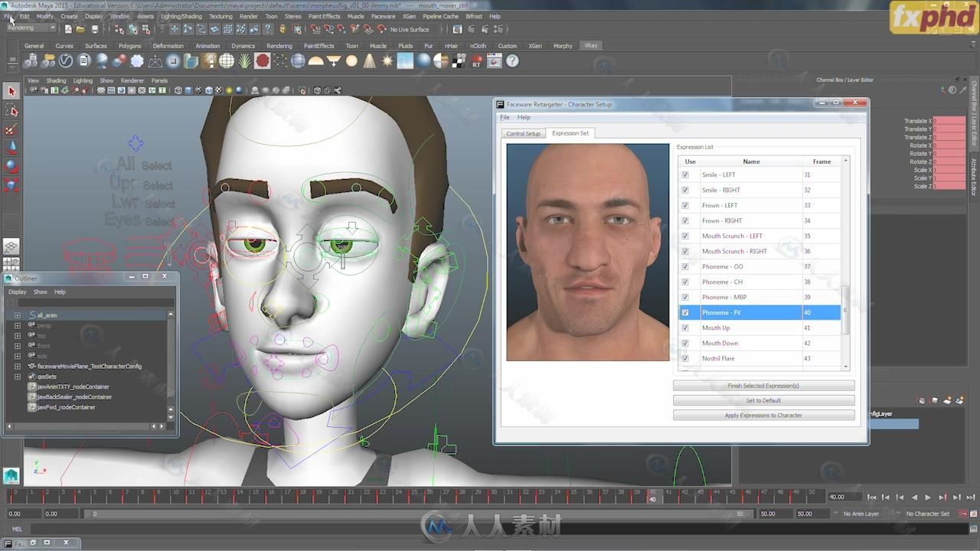Open the Outliner's Display menu

[x=17, y=292]
